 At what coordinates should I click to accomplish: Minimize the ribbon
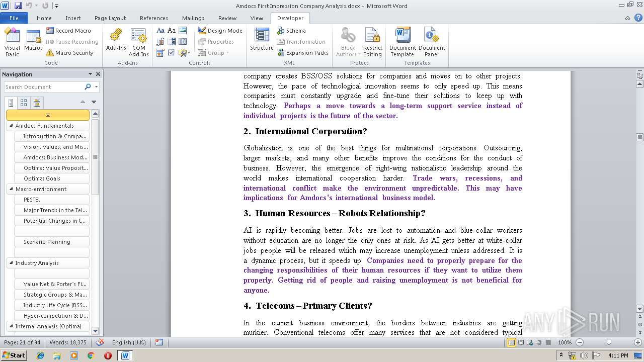(627, 18)
